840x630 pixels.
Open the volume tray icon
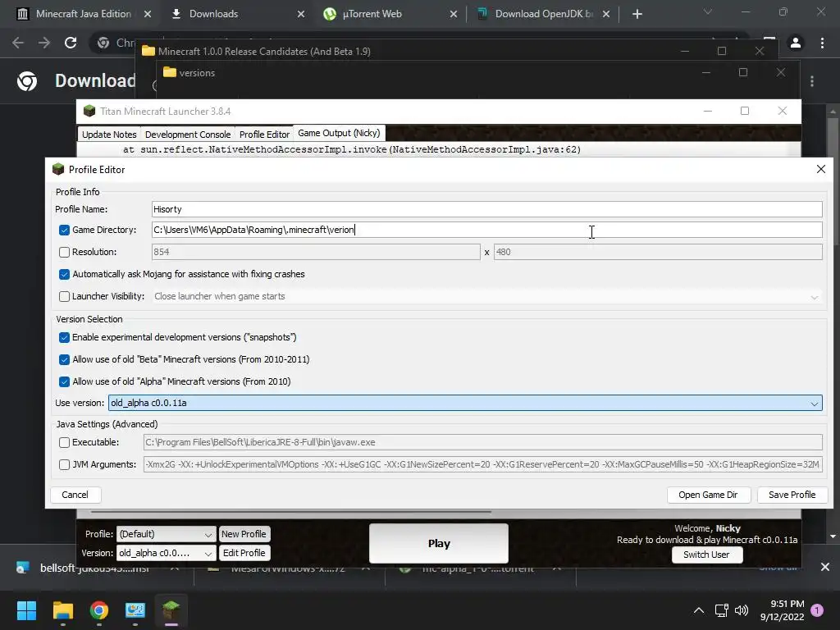tap(742, 610)
